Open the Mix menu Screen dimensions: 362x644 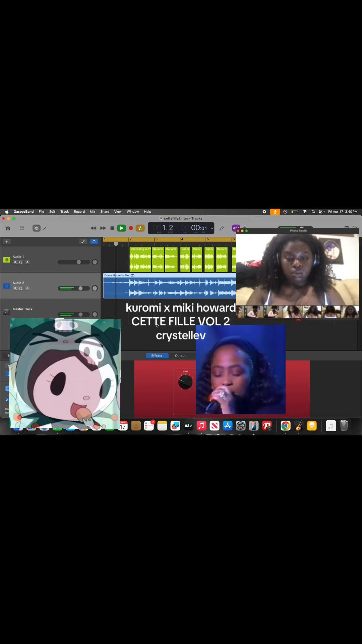pos(93,212)
